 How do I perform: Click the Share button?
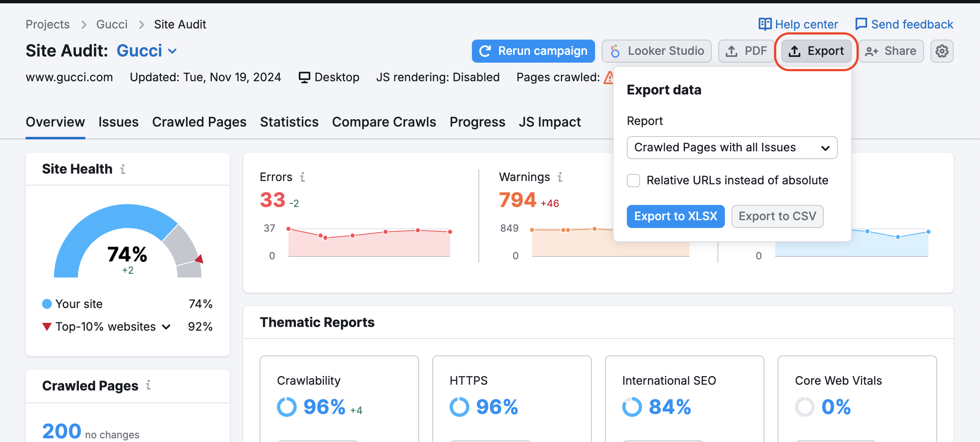click(891, 51)
